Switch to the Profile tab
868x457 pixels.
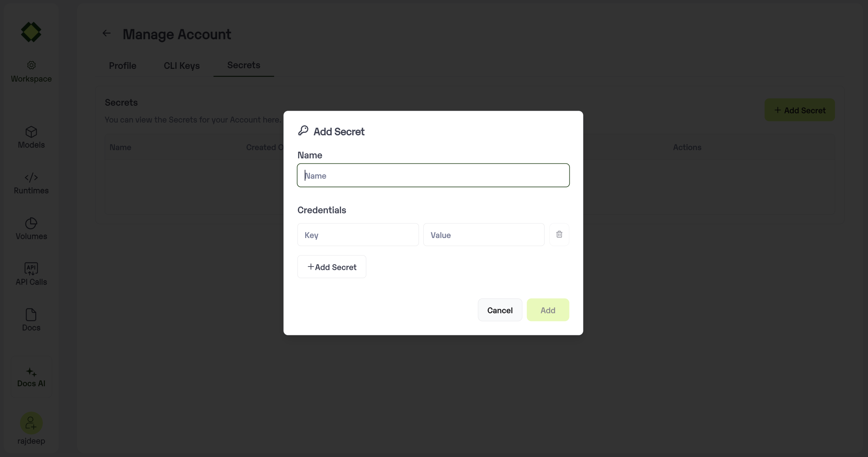pyautogui.click(x=122, y=66)
